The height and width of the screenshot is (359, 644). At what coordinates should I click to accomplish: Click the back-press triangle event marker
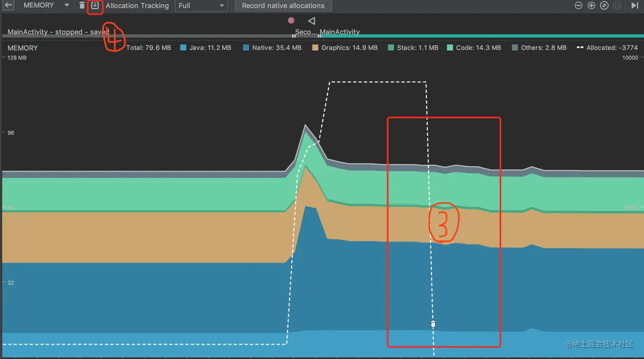tap(312, 20)
